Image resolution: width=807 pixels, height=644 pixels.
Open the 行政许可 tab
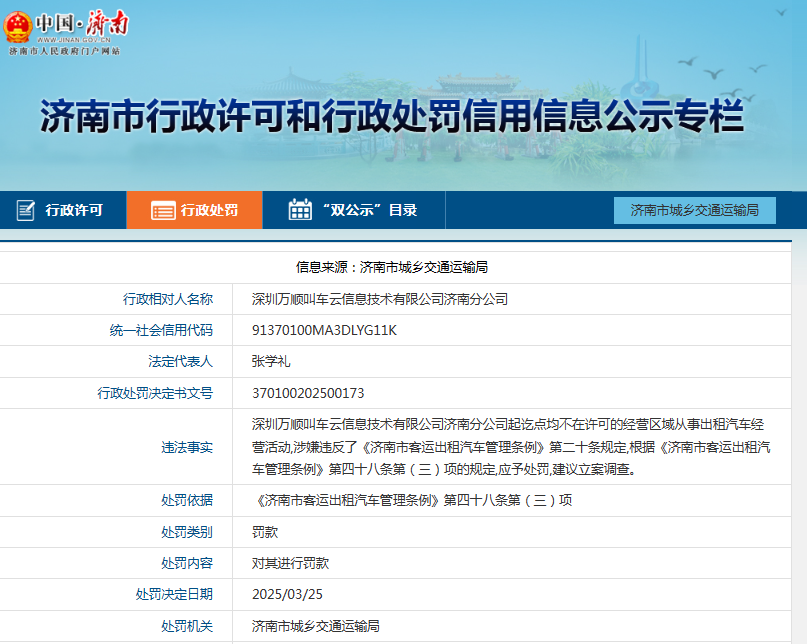pyautogui.click(x=63, y=210)
